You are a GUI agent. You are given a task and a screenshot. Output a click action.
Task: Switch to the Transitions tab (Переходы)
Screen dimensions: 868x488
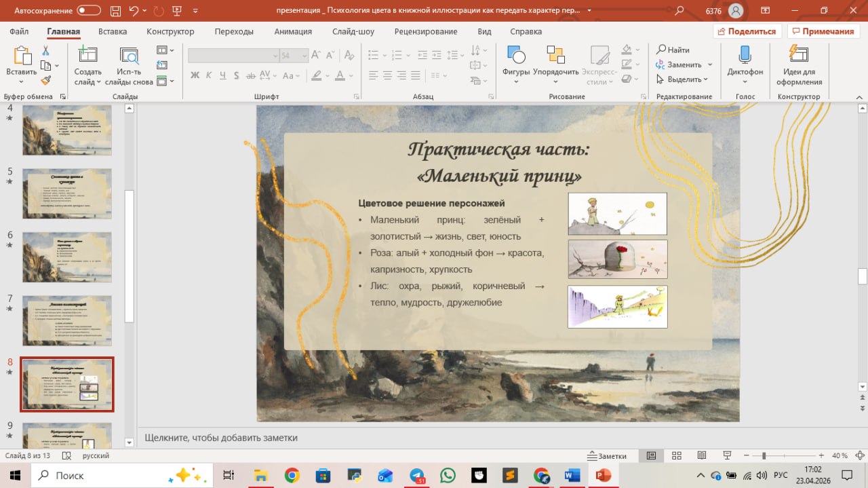234,31
